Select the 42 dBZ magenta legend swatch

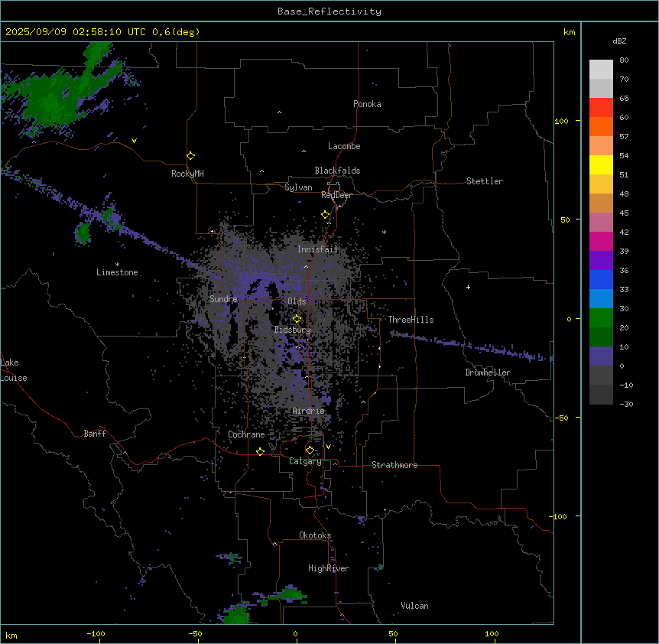coord(601,241)
